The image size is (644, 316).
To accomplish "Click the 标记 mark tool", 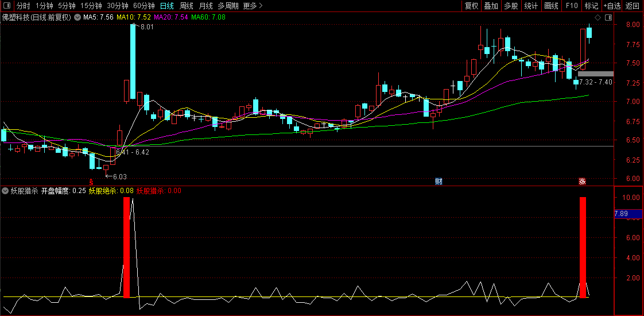I will (x=591, y=6).
